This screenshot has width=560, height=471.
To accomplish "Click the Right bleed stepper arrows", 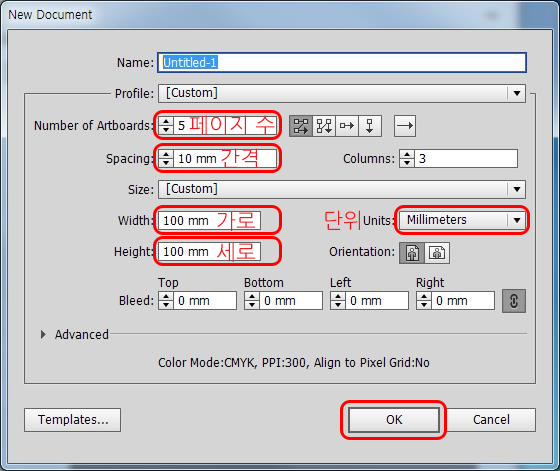I will (424, 301).
